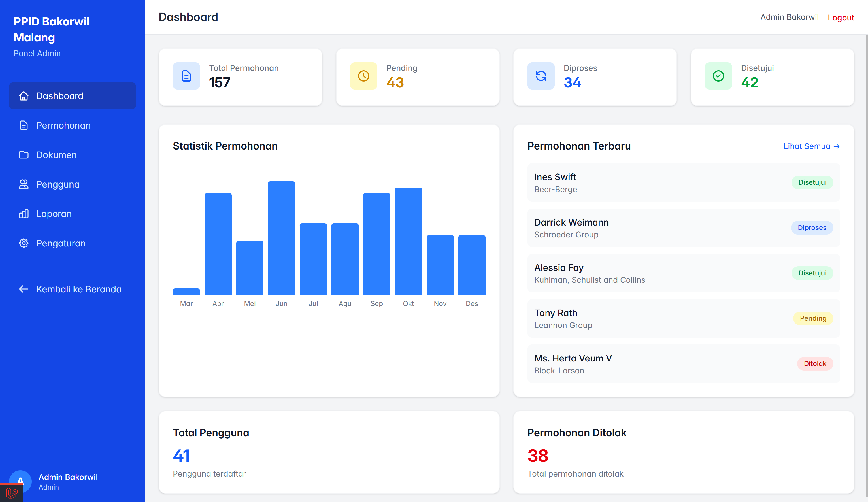Click the back arrow icon beside Kembali ke Beranda

[x=24, y=289]
